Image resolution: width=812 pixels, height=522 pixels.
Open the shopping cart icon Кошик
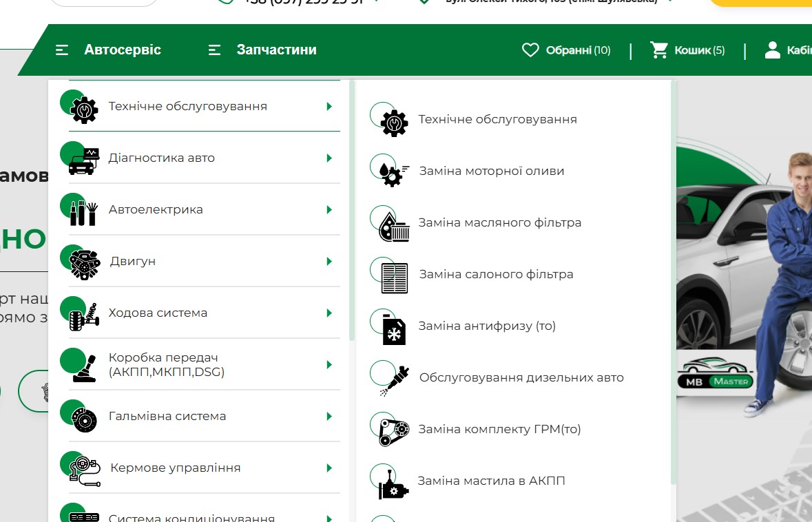(x=659, y=50)
